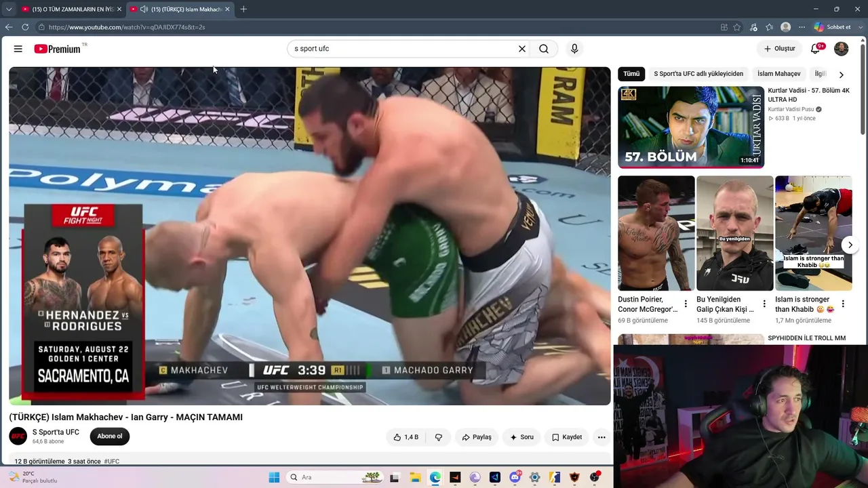868x488 pixels.
Task: Open YouTube account avatar menu
Action: (x=841, y=49)
